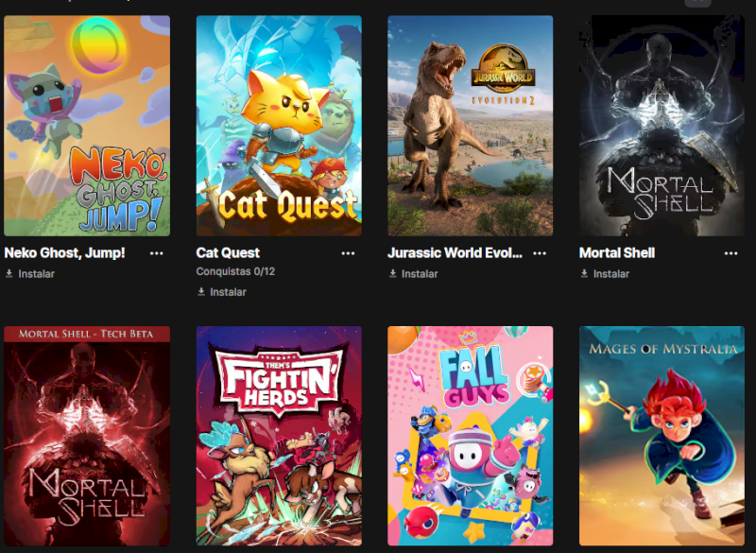Click download icon under Jurassic World Evolution 2

click(x=393, y=274)
